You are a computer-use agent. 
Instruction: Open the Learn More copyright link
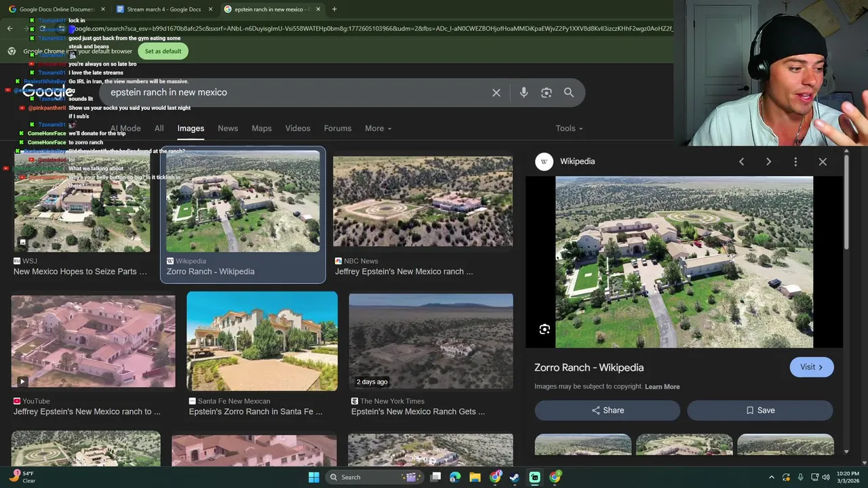(663, 386)
